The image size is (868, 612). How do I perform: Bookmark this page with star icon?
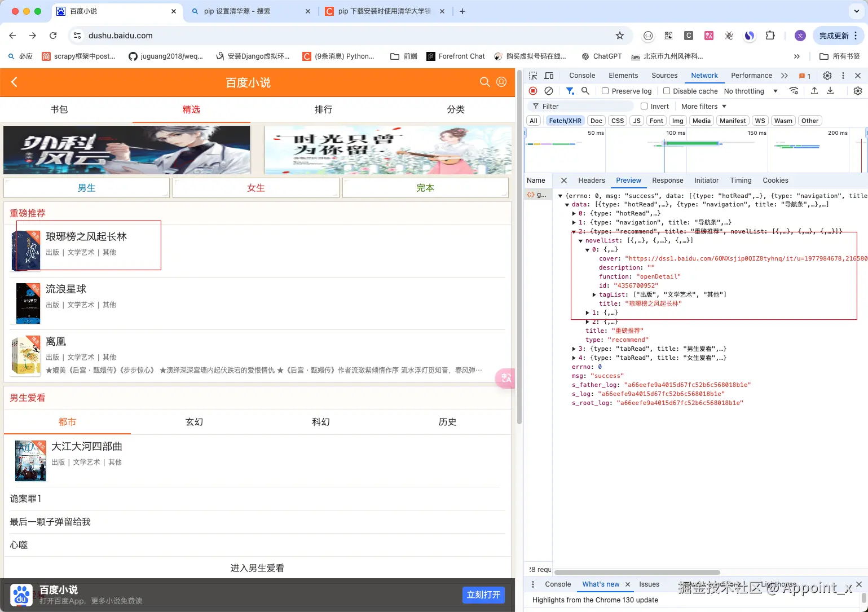pos(620,36)
